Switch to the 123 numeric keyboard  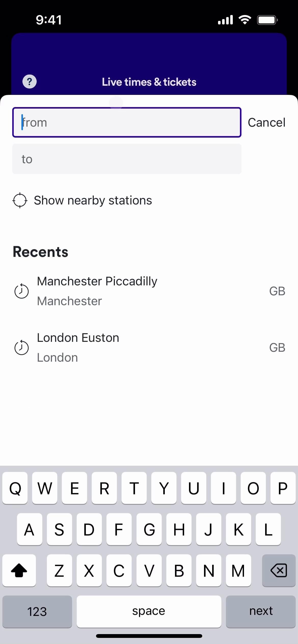click(x=37, y=611)
